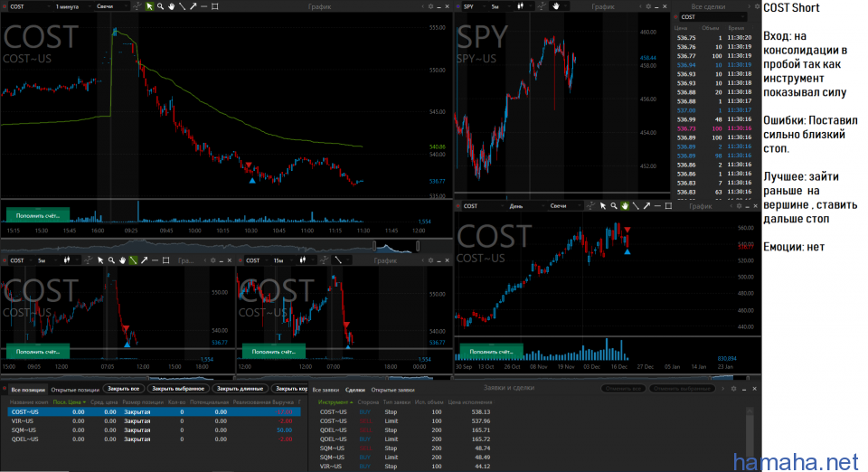Select the QDEL~US row in the positions table

[154, 439]
